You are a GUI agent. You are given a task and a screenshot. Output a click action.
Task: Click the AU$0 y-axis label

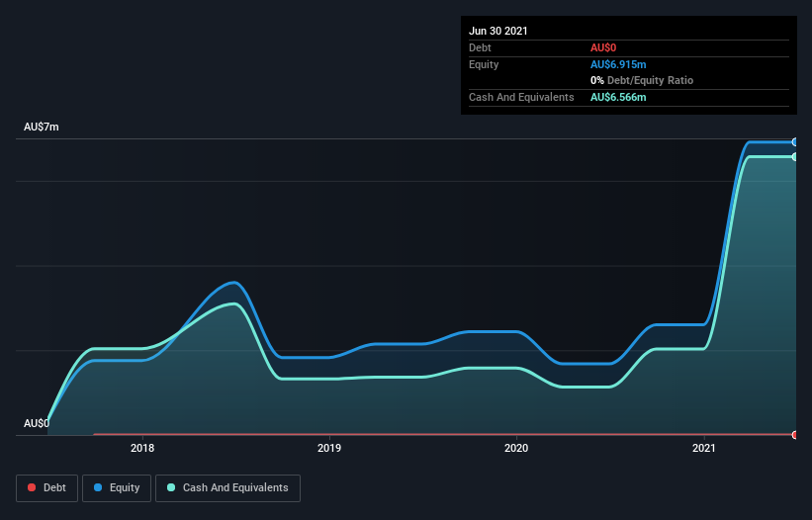click(37, 423)
